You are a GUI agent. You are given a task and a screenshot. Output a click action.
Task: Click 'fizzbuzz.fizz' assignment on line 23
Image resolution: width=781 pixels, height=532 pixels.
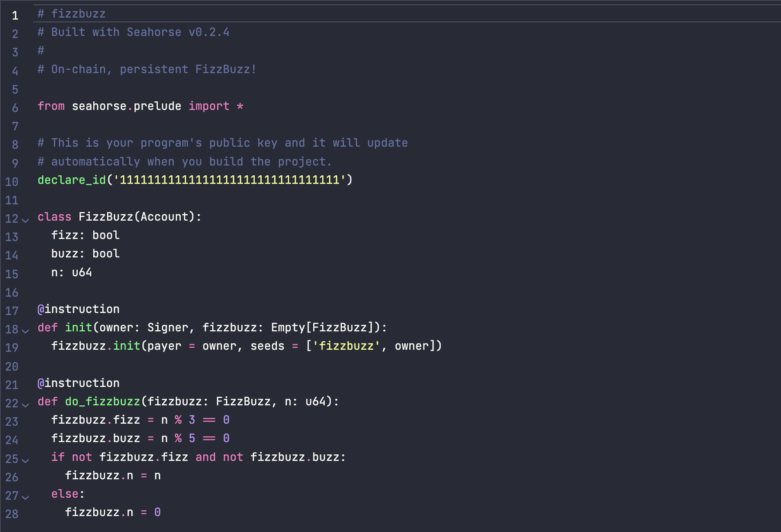[96, 420]
